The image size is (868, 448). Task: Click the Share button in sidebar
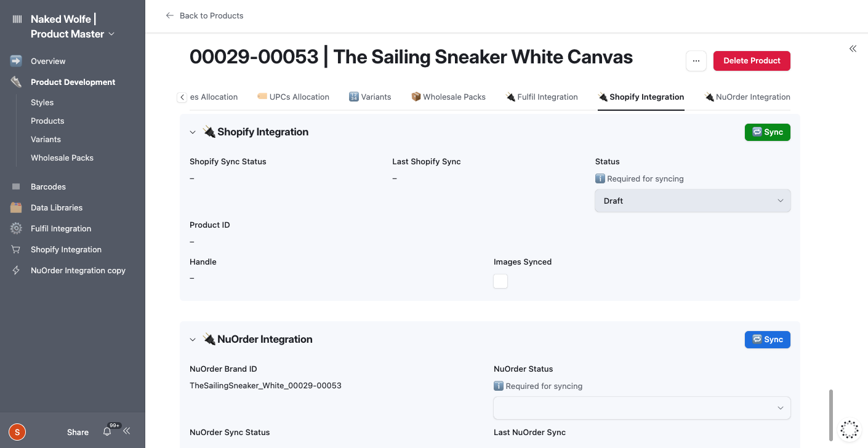78,432
